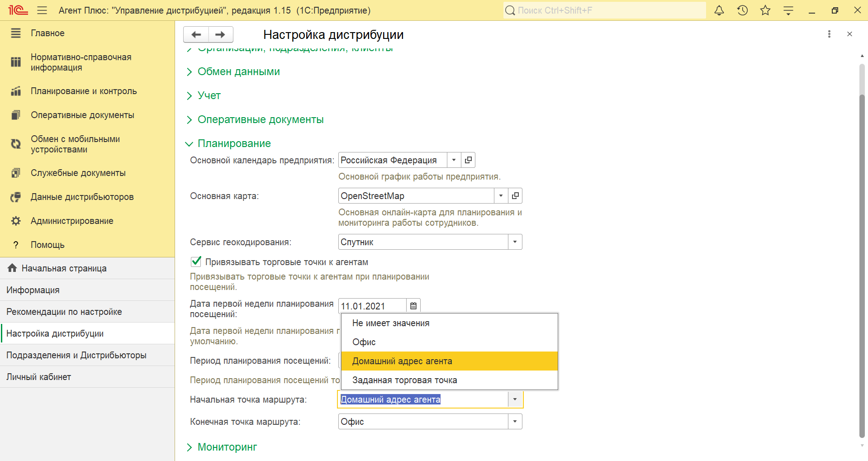
Task: Switch to the Информация tab
Action: pyautogui.click(x=87, y=290)
